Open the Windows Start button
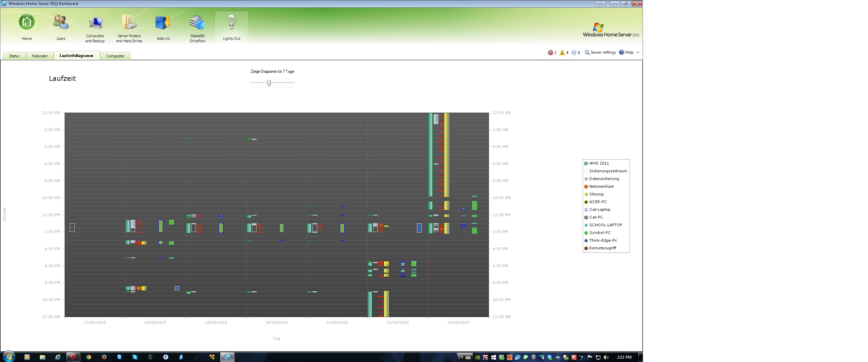 point(9,357)
